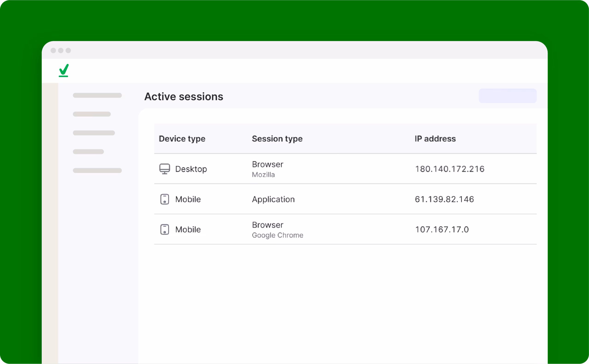The image size is (589, 364).
Task: Click the IP address column header
Action: [435, 139]
